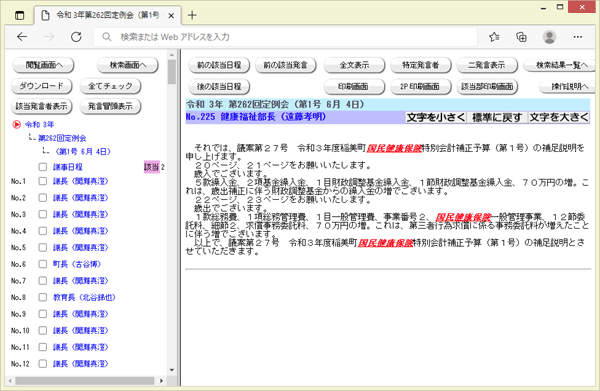Viewport: 600px width, 391px height.
Task: Open the 第262回定例会 tree node
Action: tap(62, 138)
